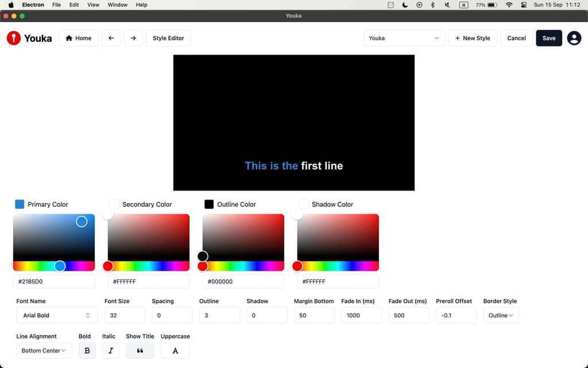
Task: Open the Font Name Arial Bold dropdown
Action: (x=57, y=316)
